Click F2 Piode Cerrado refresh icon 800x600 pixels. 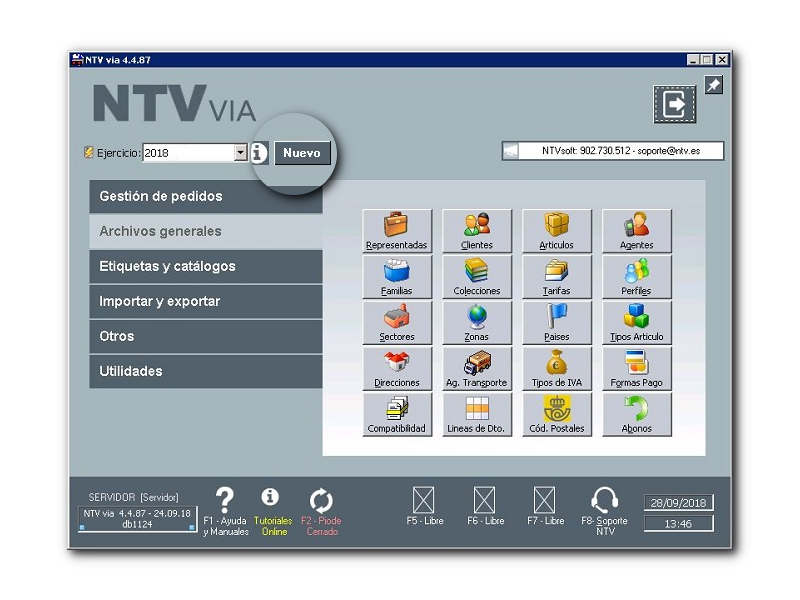tap(321, 501)
